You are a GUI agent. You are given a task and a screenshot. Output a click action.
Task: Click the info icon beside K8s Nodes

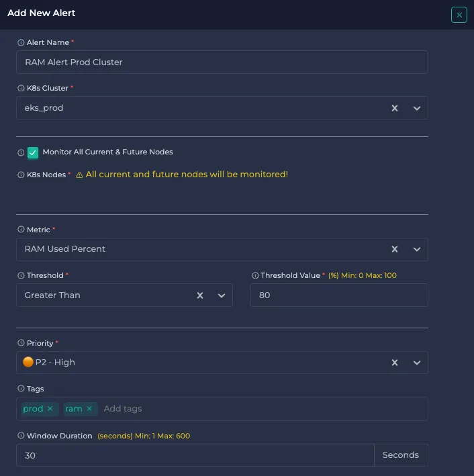(21, 175)
